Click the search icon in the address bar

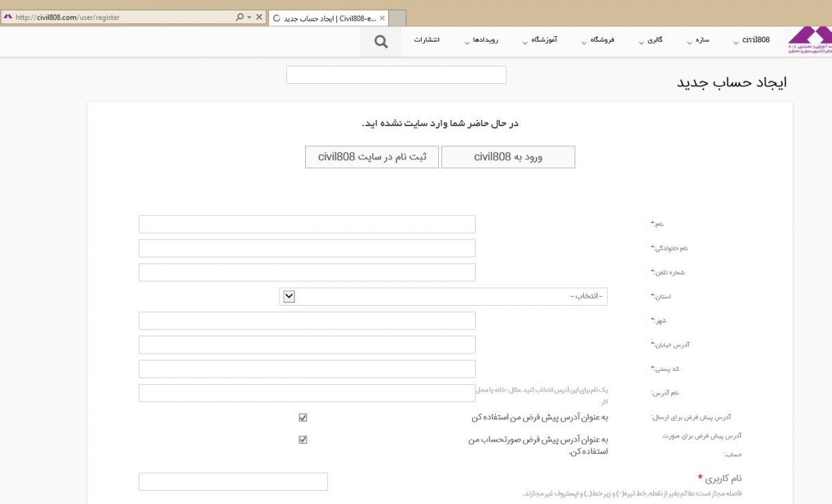coord(239,17)
